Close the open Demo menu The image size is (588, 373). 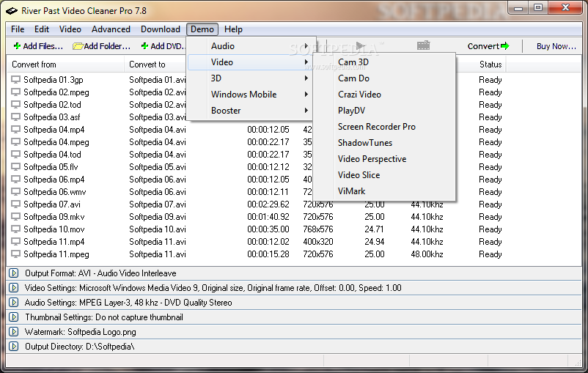click(x=202, y=29)
